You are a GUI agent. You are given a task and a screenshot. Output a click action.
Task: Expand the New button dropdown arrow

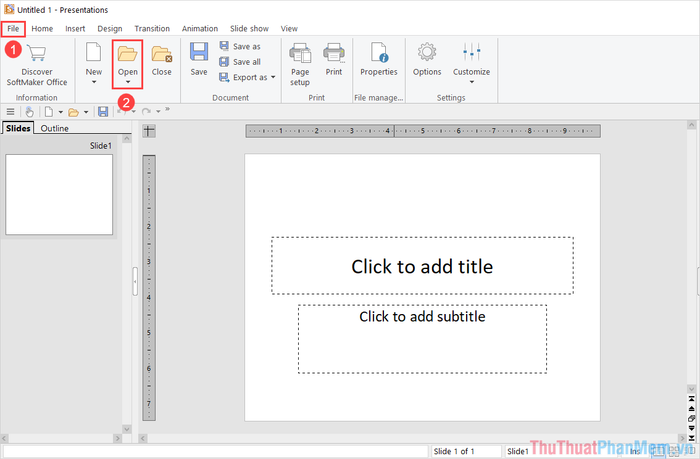coord(94,82)
